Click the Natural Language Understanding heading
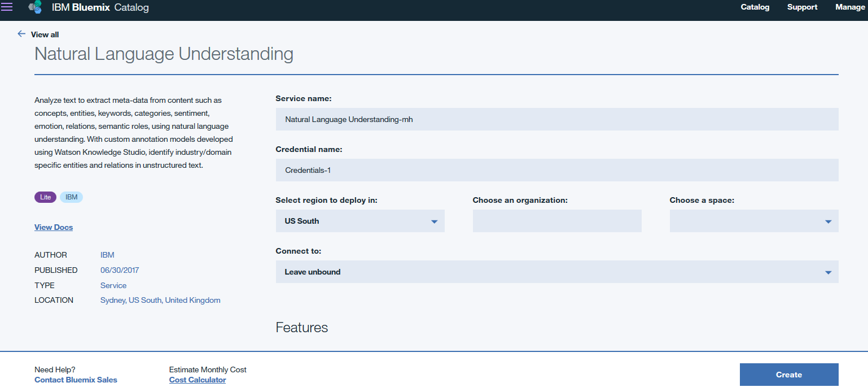Screen dimensions: 868x387 164,54
